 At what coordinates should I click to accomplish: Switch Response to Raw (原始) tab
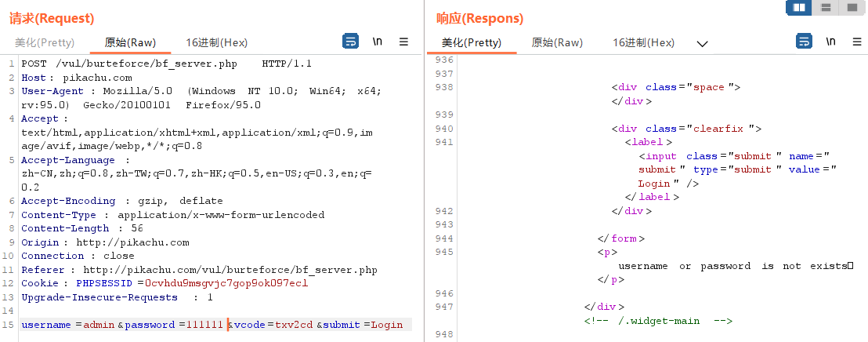point(557,42)
